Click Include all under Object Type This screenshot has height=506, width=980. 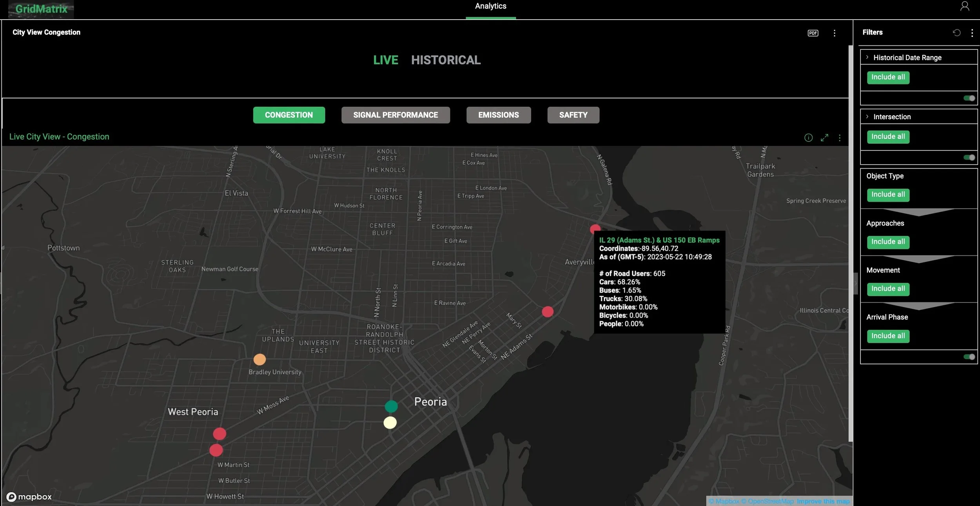(888, 195)
